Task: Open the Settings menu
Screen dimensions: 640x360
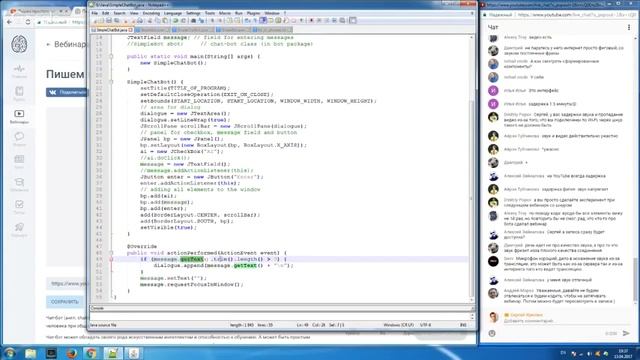Action: tap(193, 13)
